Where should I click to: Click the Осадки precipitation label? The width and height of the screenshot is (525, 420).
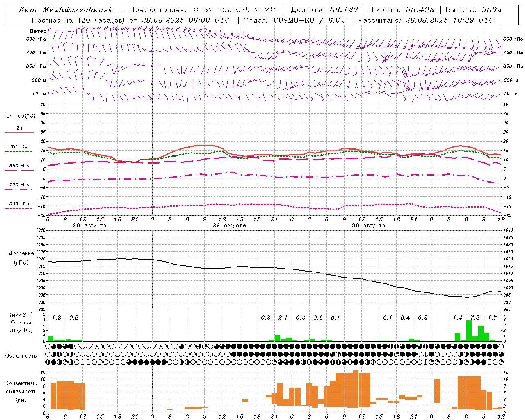(x=21, y=322)
